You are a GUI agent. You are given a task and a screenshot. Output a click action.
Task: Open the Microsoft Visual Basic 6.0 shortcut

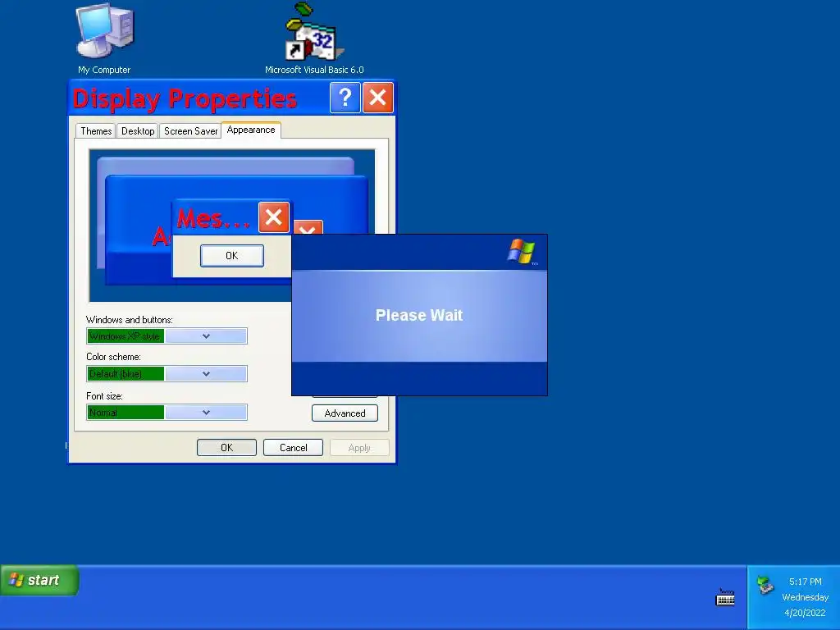coord(314,39)
